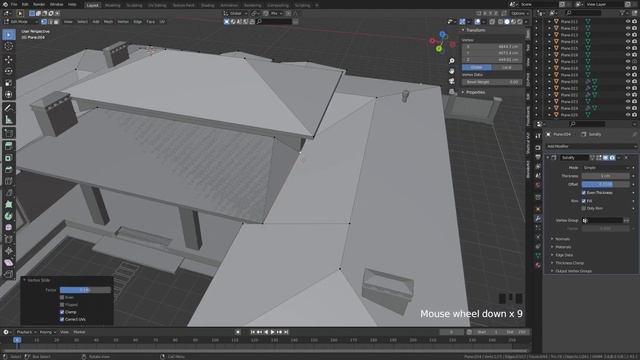640x360 pixels.
Task: Open the Render menu
Action: click(39, 4)
